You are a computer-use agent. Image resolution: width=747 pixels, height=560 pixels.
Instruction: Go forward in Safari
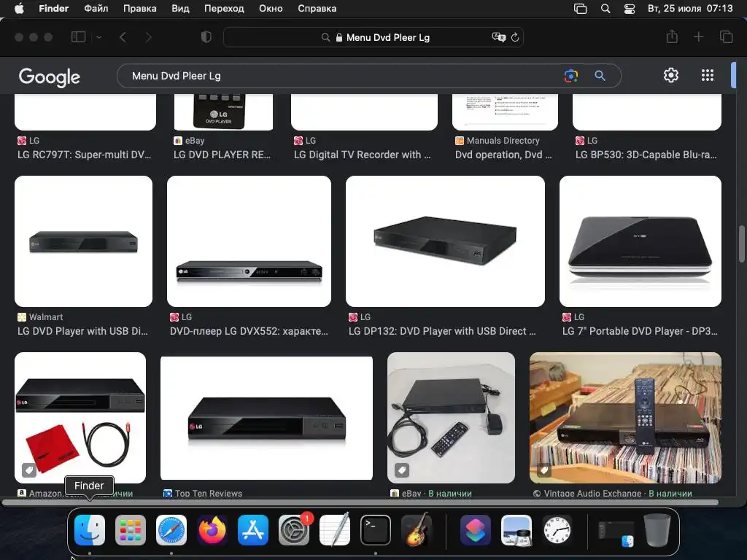coord(148,37)
